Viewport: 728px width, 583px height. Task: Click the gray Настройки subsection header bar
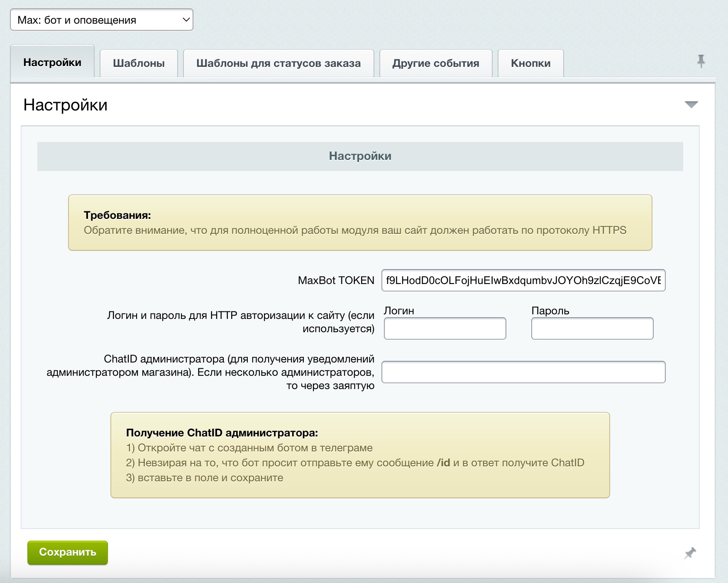click(360, 156)
